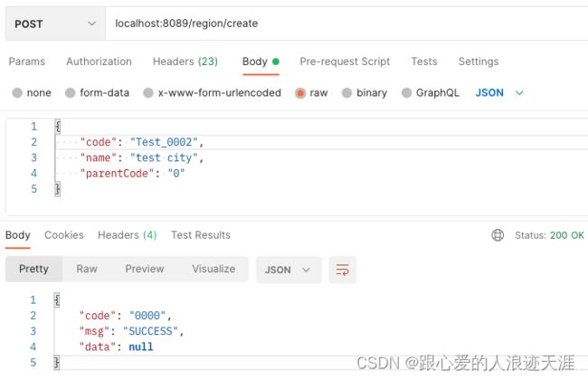The image size is (588, 380).
Task: Switch to the Tests tab
Action: point(424,62)
